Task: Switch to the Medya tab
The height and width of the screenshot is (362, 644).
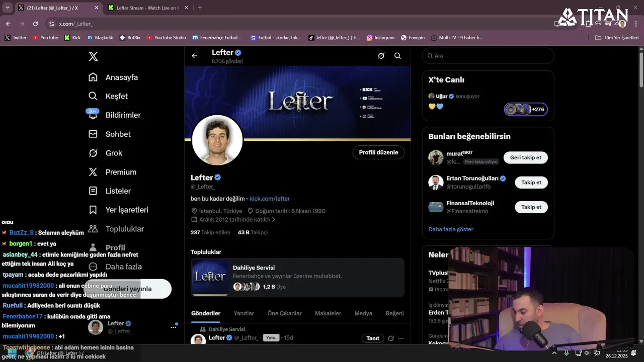Action: pyautogui.click(x=363, y=313)
